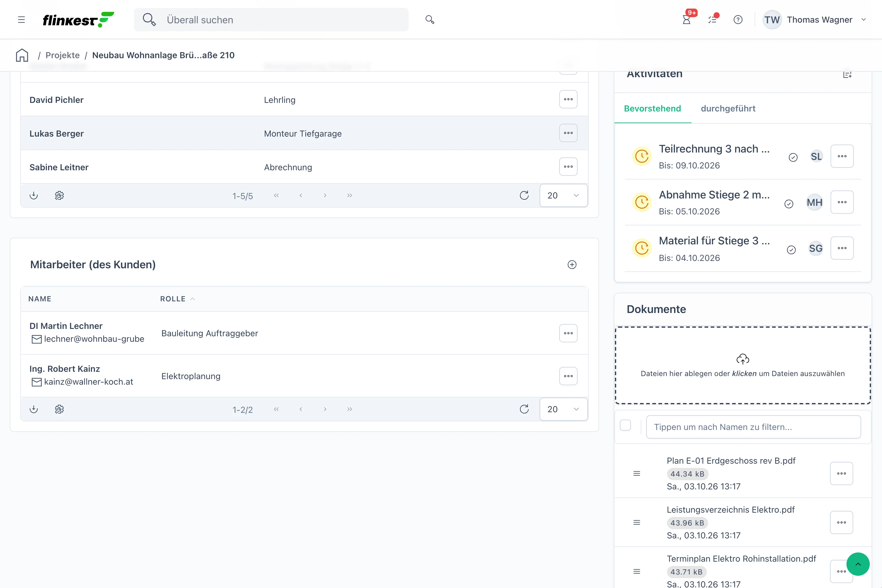
Task: Open Projekte breadcrumb link
Action: [62, 55]
